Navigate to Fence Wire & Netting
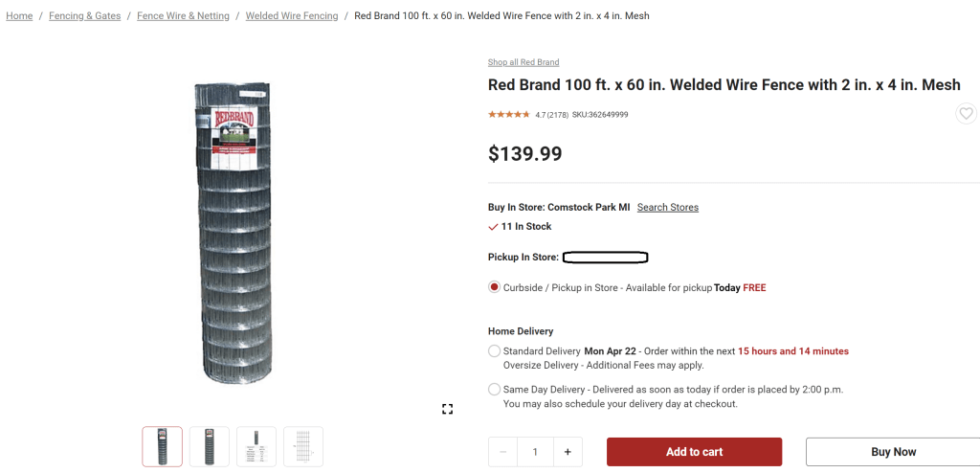 pyautogui.click(x=183, y=16)
